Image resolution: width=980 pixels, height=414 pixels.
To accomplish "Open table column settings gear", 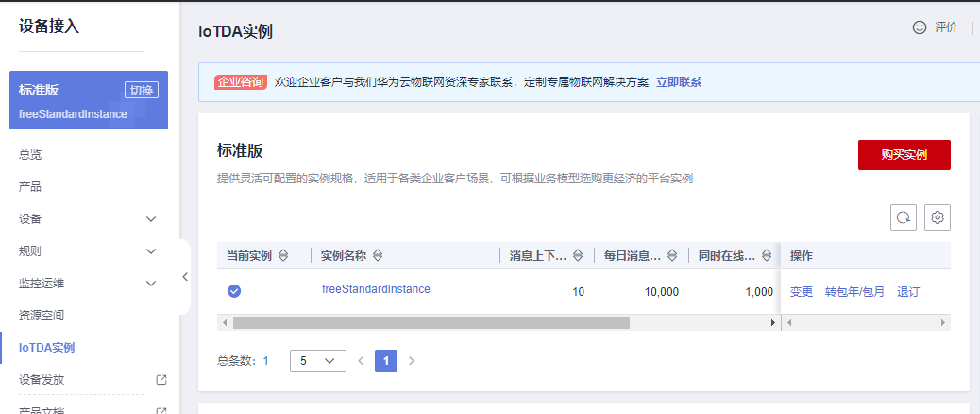I will coord(937,217).
